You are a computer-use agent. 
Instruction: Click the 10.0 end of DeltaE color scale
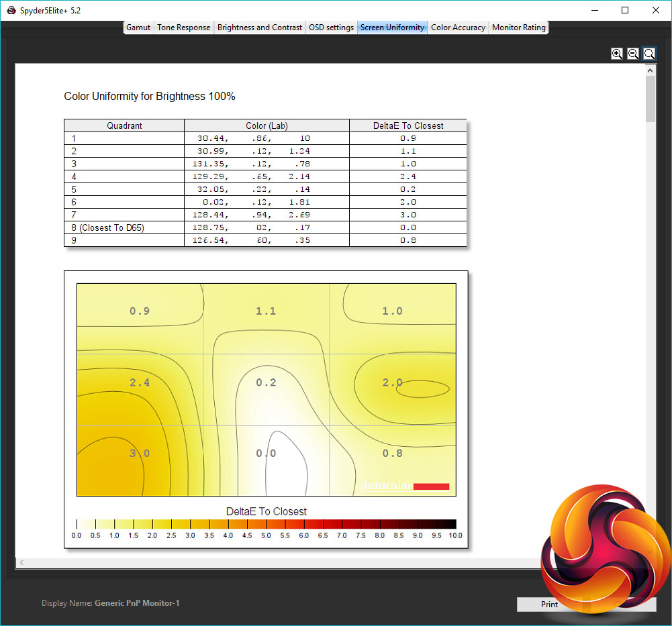(455, 535)
